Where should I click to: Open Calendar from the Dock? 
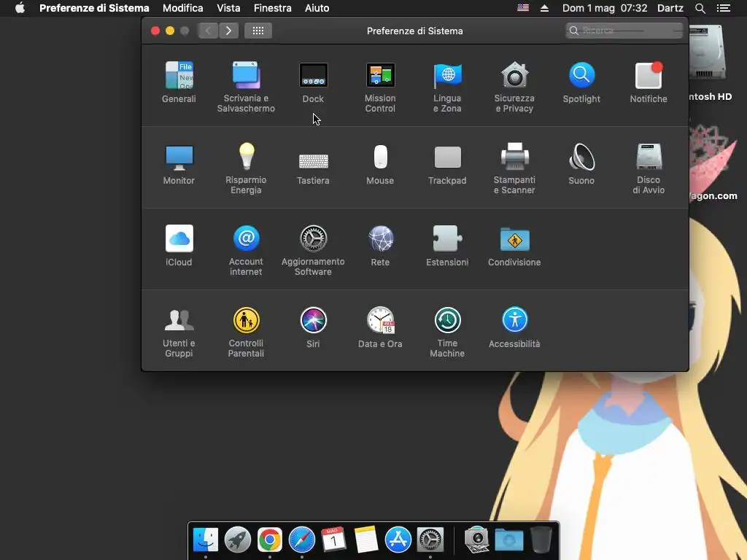(x=333, y=540)
